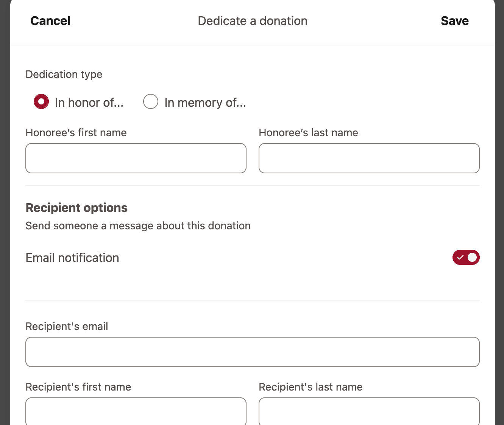Click the 'Honoree's last name' field label

pos(308,133)
